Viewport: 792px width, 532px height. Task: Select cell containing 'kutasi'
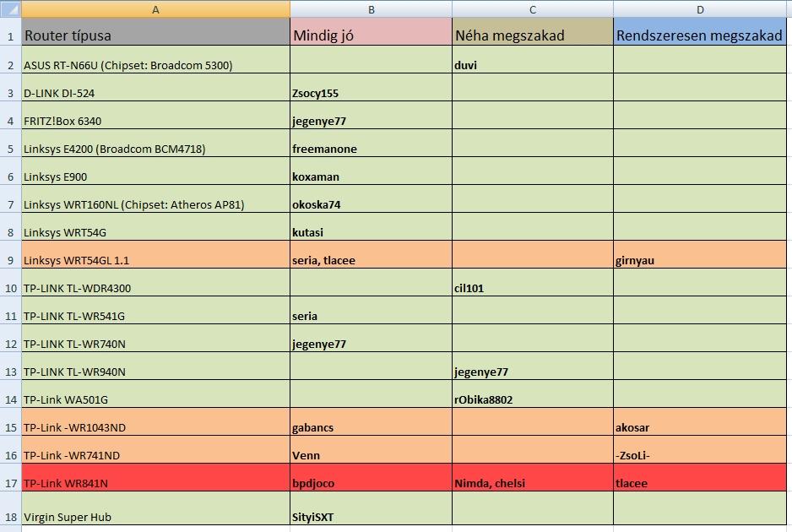point(372,226)
